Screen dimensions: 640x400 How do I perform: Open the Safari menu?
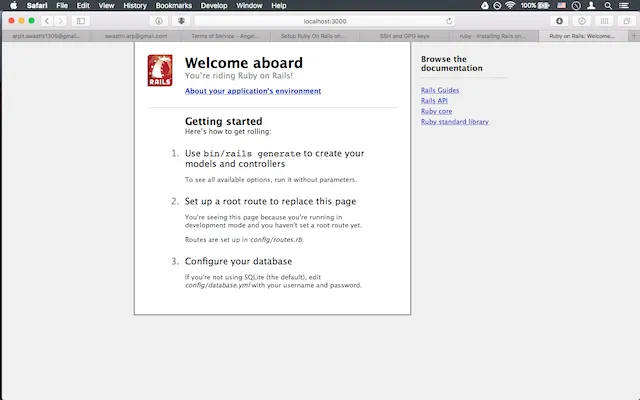coord(37,5)
